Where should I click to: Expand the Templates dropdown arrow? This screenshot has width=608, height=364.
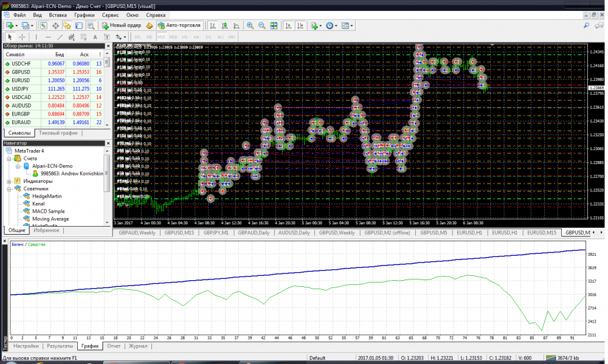pyautogui.click(x=351, y=26)
